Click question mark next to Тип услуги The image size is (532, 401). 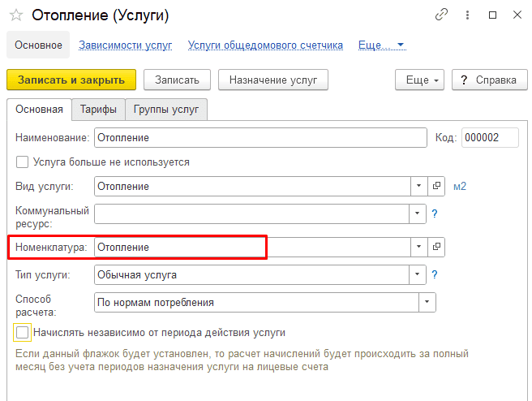pyautogui.click(x=435, y=274)
